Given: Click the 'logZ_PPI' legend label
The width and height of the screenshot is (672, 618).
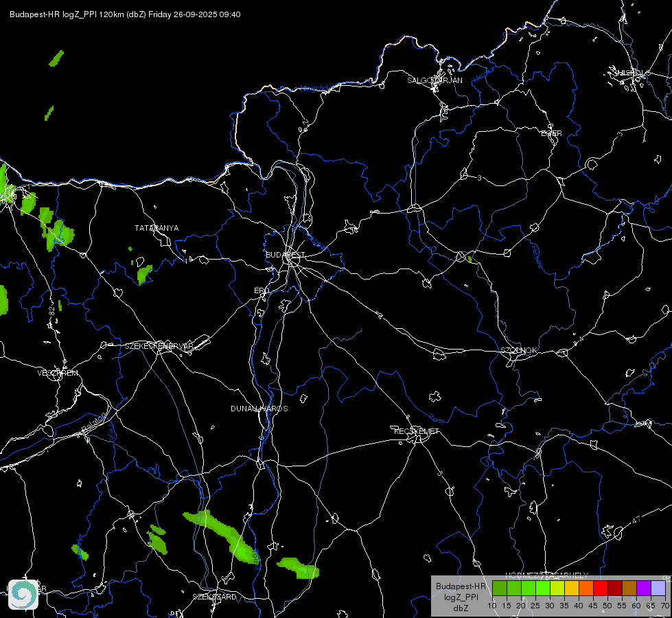Looking at the screenshot, I should tap(461, 597).
